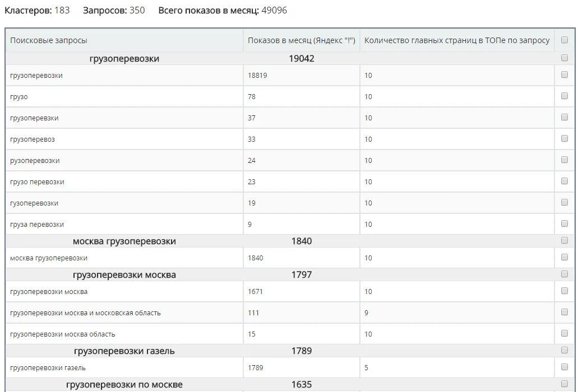
Task: Tick the checkbox next to рузоперевозки
Action: click(x=565, y=160)
